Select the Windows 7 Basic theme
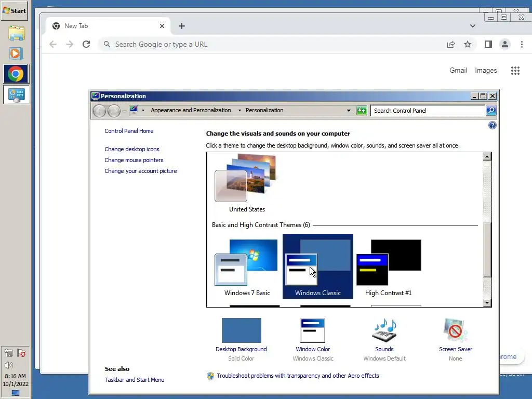532x399 pixels. click(x=247, y=267)
